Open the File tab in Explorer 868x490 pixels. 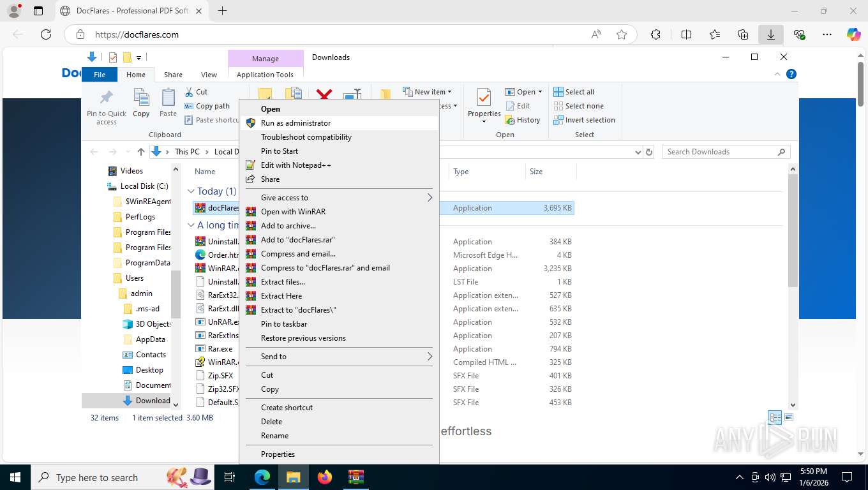100,75
